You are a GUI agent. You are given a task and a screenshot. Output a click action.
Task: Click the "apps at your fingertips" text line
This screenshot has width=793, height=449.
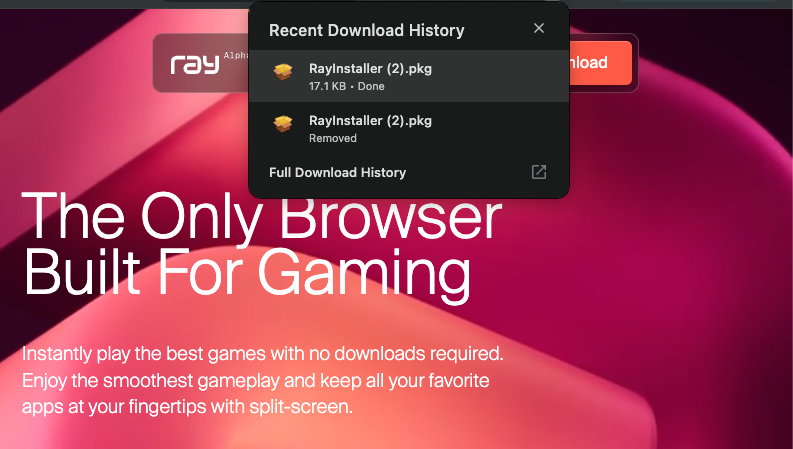click(x=187, y=407)
